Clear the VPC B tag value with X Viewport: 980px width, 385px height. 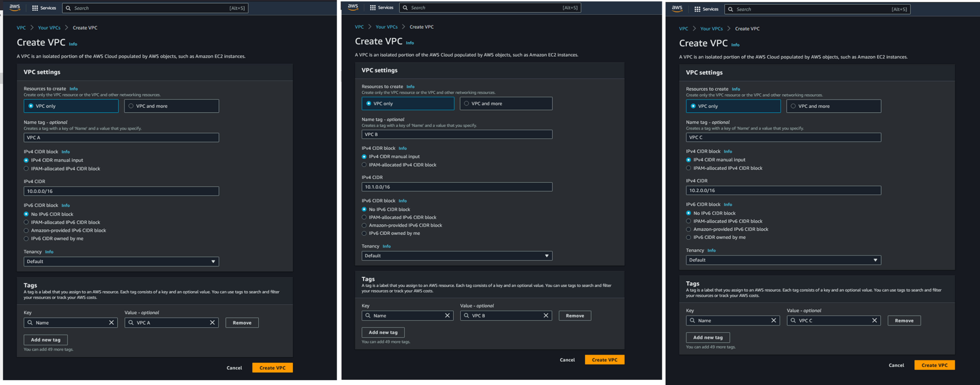(x=546, y=315)
